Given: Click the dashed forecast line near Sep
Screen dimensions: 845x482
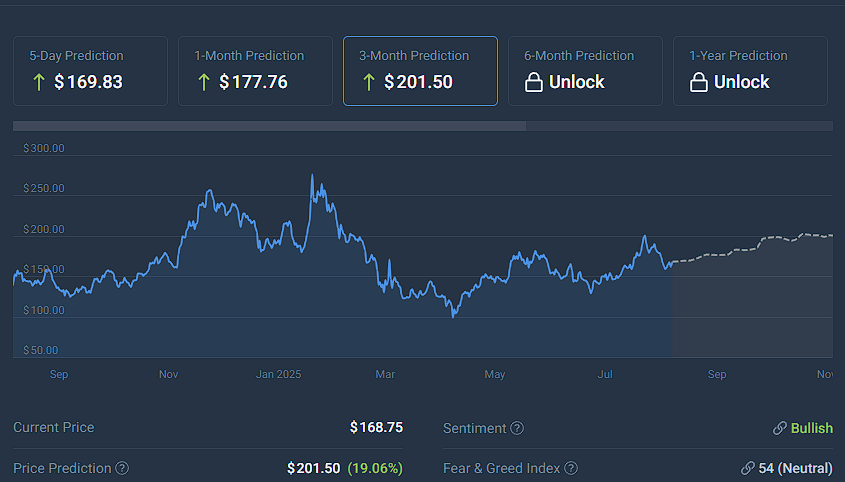Looking at the screenshot, I should point(717,256).
